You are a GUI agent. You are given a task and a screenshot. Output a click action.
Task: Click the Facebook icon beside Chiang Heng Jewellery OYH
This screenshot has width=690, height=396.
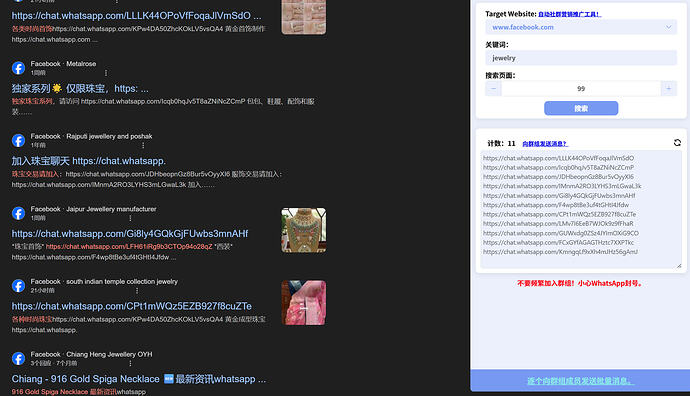18,359
